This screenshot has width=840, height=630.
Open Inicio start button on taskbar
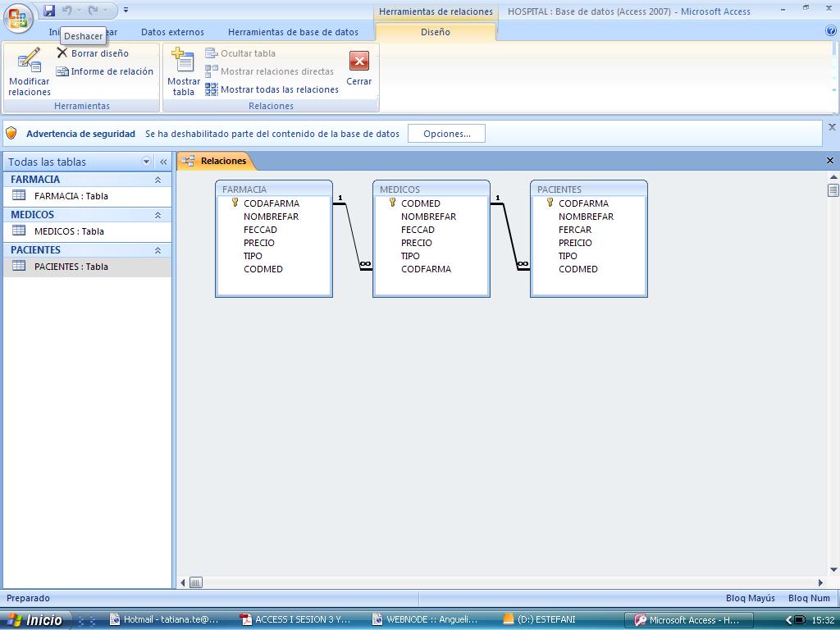pos(35,620)
